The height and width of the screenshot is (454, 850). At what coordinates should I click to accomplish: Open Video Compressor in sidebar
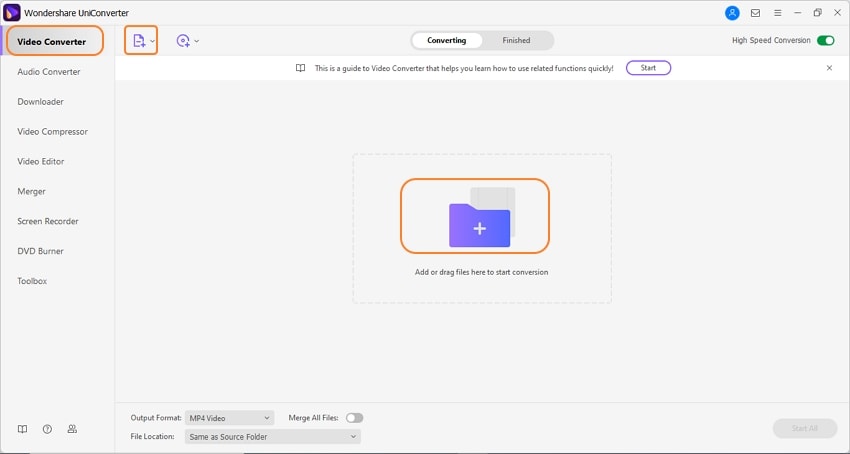click(53, 131)
